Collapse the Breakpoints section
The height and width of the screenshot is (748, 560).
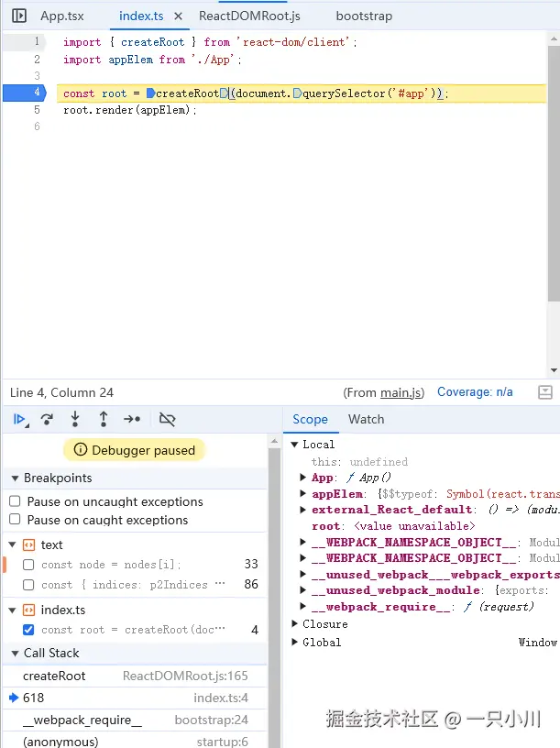click(15, 478)
